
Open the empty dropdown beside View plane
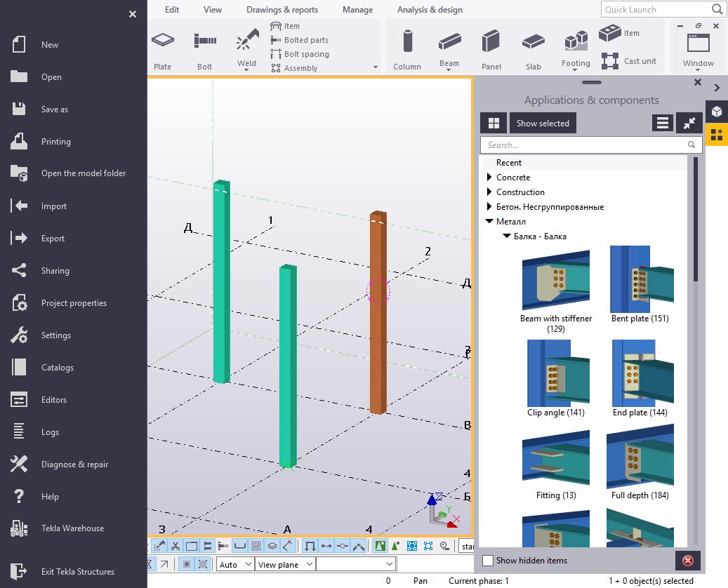[x=356, y=564]
